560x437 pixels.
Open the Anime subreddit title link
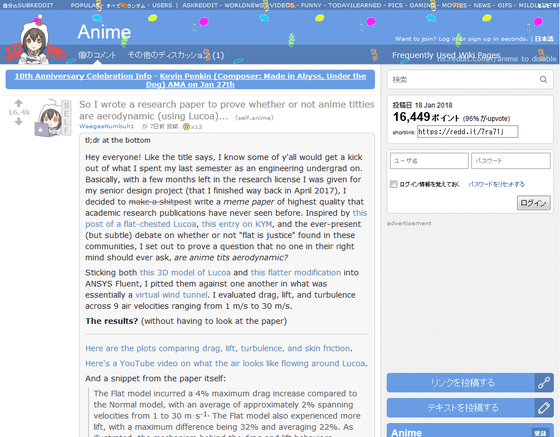(104, 32)
